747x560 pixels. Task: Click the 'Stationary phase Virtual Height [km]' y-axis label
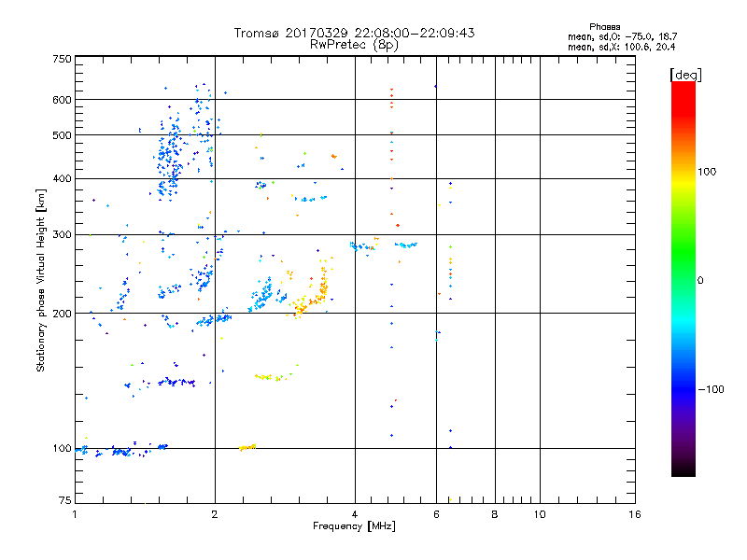(x=41, y=280)
